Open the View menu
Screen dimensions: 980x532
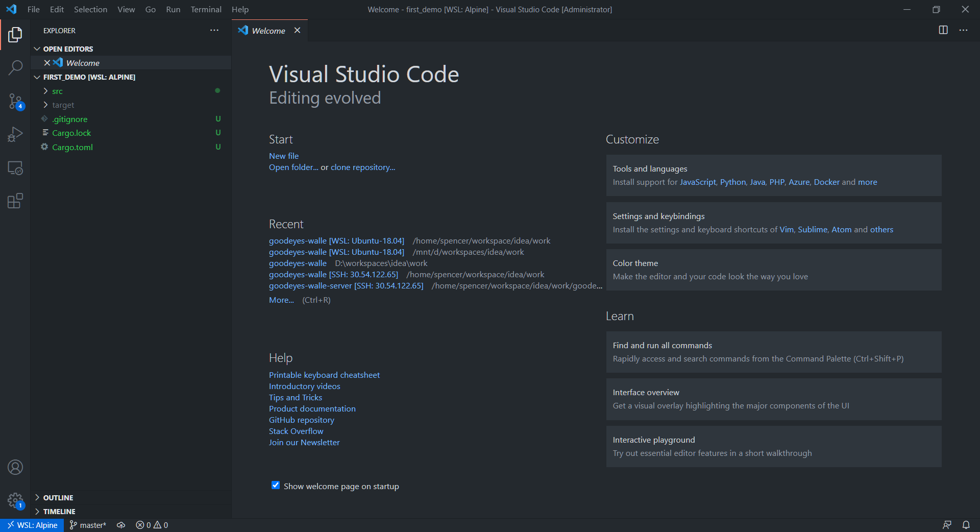click(x=126, y=9)
